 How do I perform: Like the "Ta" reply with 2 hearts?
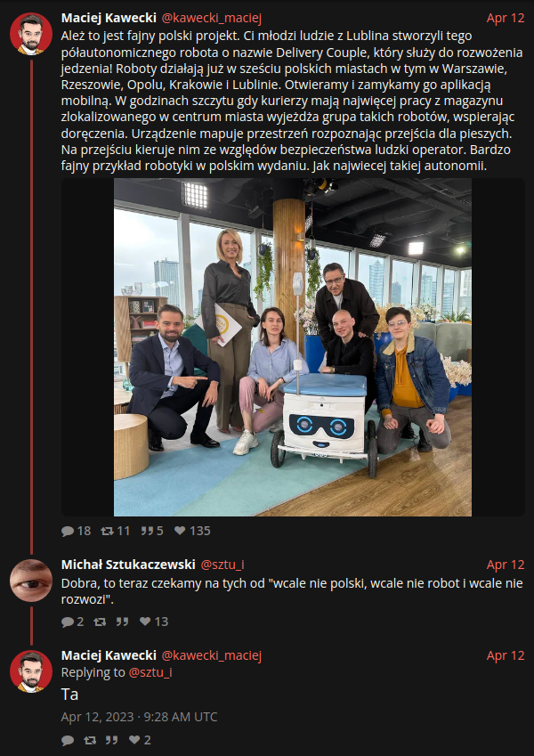(x=134, y=740)
